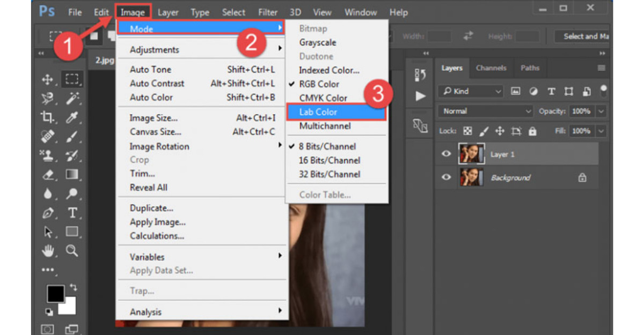Select the Eyedropper tool
This screenshot has width=644, height=335.
click(x=72, y=118)
